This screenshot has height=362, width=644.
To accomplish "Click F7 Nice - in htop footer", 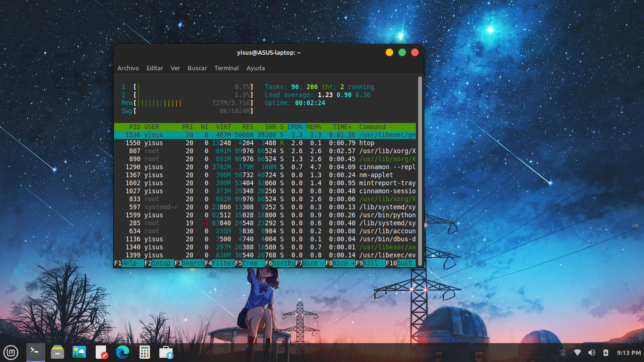I will tap(310, 263).
